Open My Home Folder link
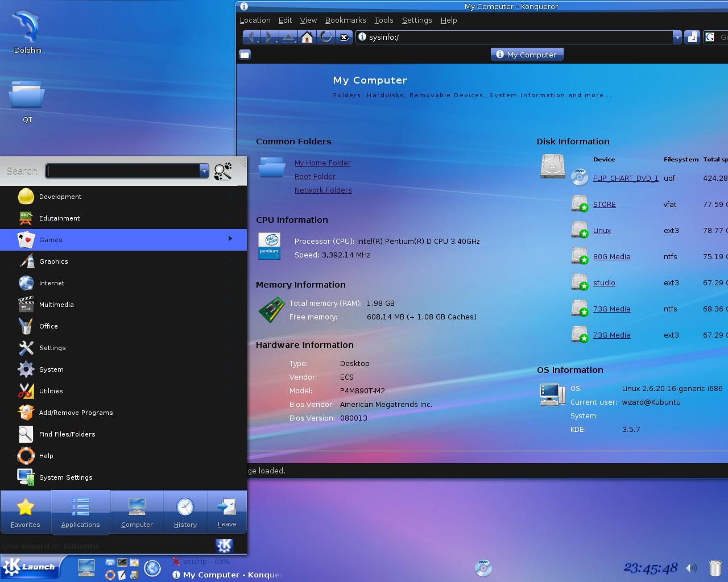This screenshot has height=582, width=728. (x=322, y=163)
